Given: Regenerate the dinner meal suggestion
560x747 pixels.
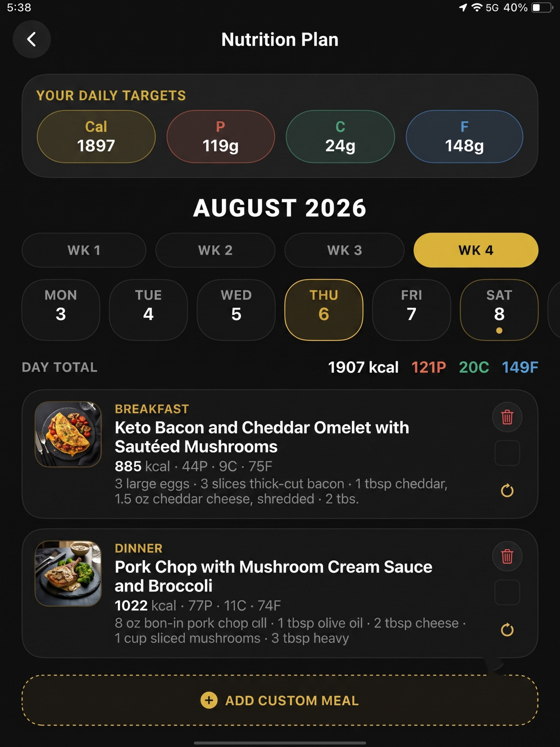Looking at the screenshot, I should pos(507,629).
